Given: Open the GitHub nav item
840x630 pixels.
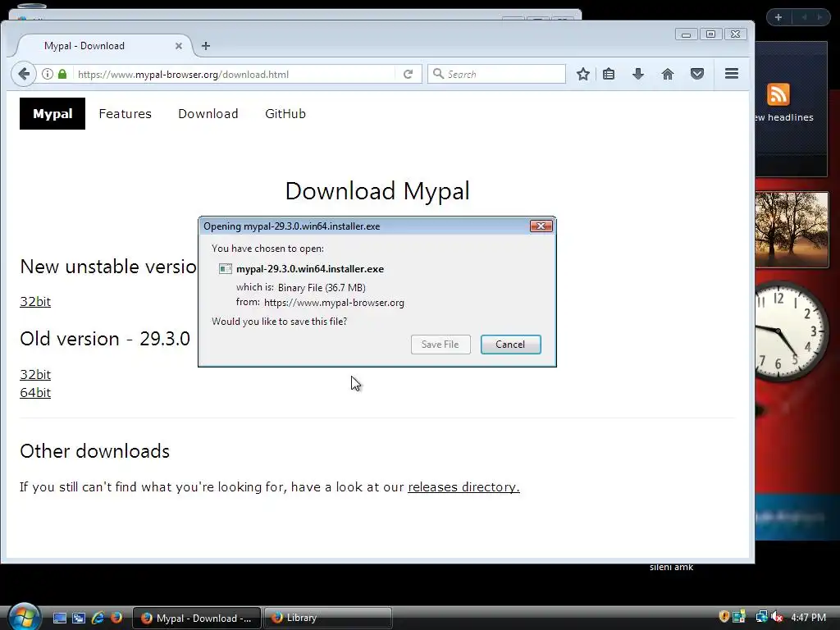Looking at the screenshot, I should coord(285,113).
